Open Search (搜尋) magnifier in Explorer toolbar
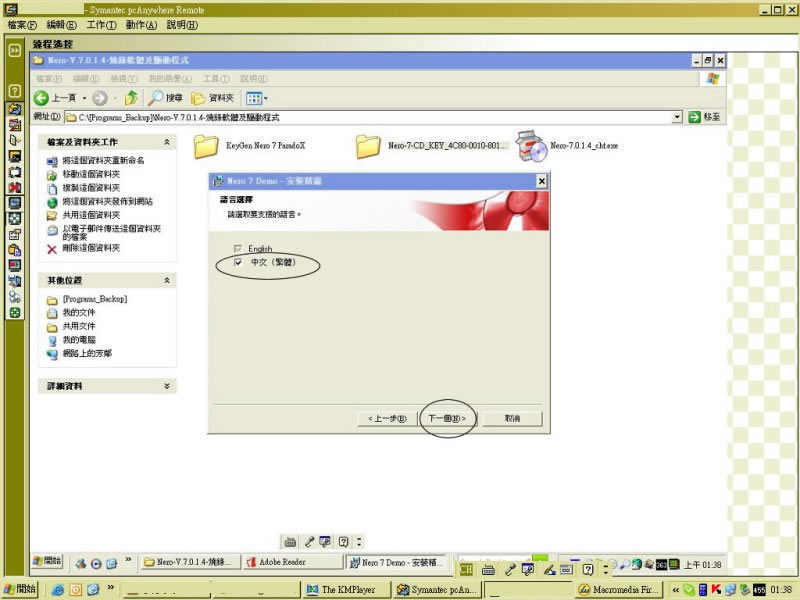This screenshot has width=800, height=600. click(x=156, y=98)
